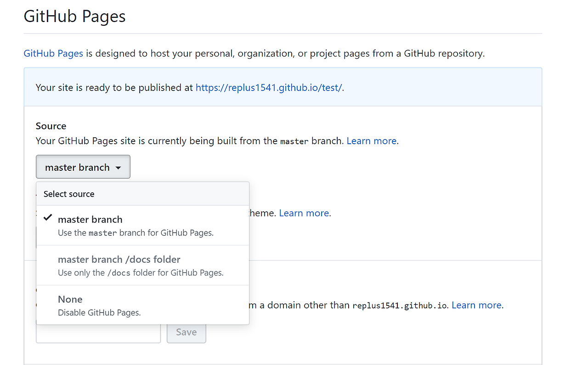
Task: Open the blue "GitHub Pages" intro link
Action: (x=53, y=53)
